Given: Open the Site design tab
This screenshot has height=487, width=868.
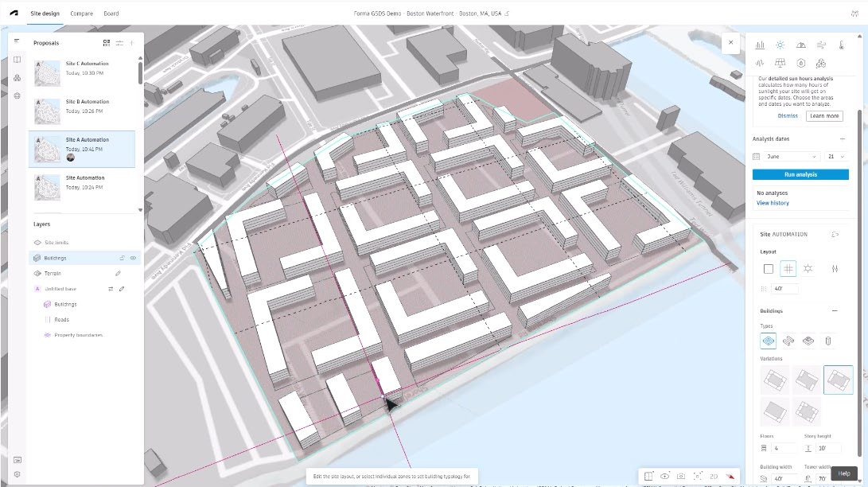Looking at the screenshot, I should pos(45,14).
